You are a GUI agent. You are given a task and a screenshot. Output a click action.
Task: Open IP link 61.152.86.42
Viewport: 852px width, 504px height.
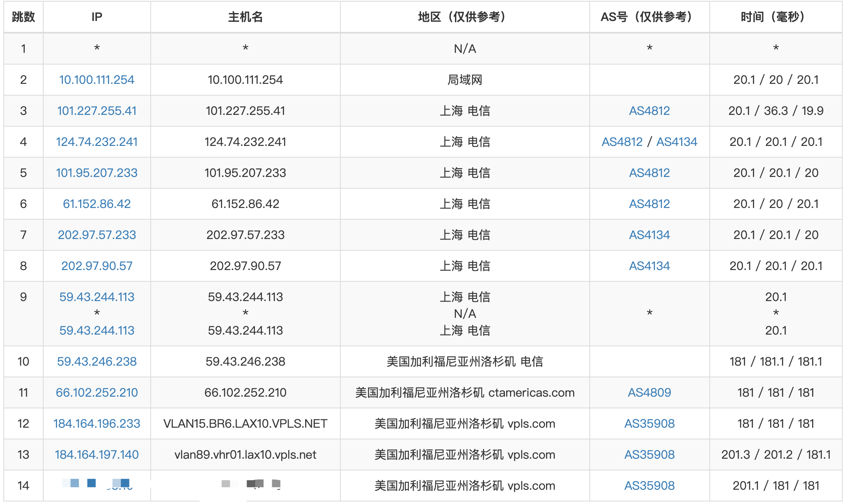[x=97, y=204]
